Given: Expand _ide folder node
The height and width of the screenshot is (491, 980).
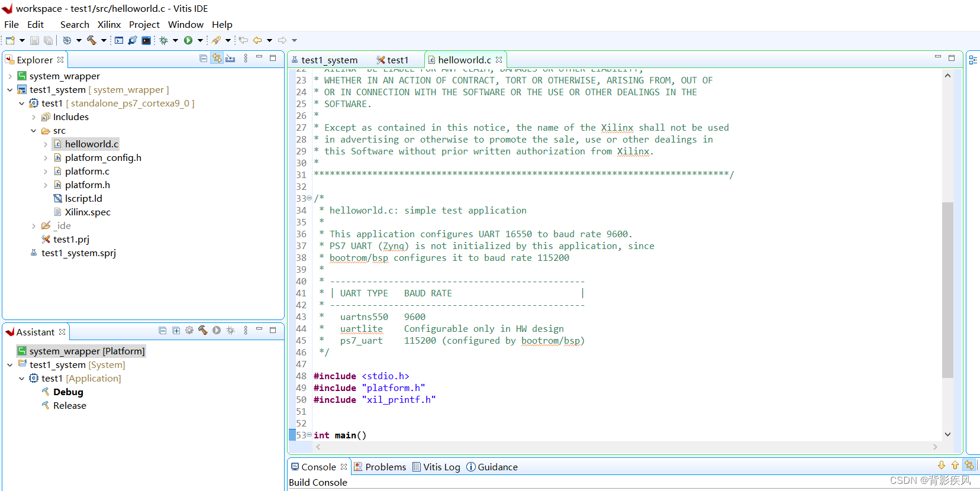Looking at the screenshot, I should click(x=34, y=226).
